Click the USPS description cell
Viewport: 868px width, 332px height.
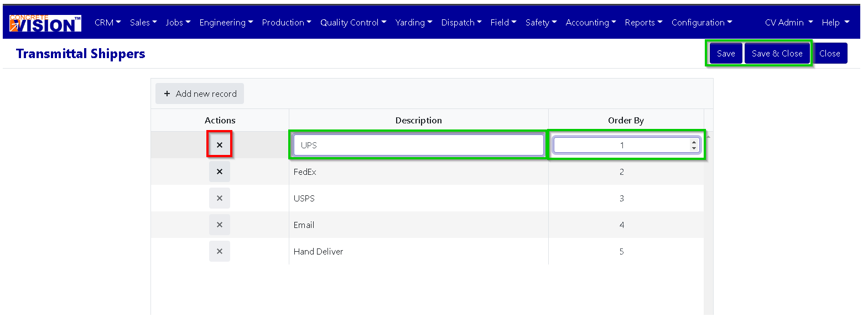click(419, 198)
